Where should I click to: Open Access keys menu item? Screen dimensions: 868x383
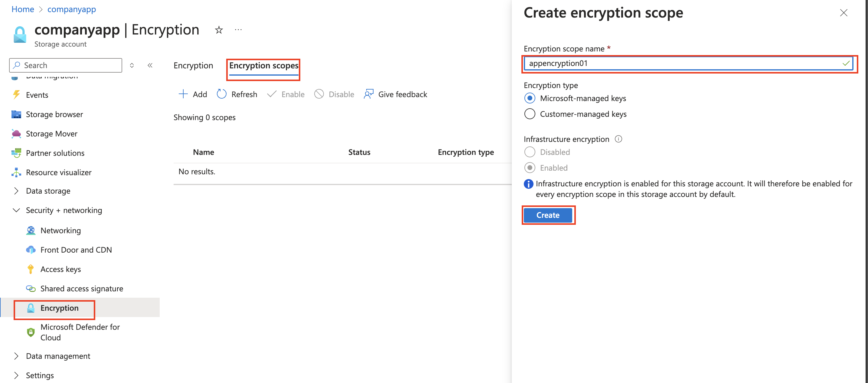61,269
